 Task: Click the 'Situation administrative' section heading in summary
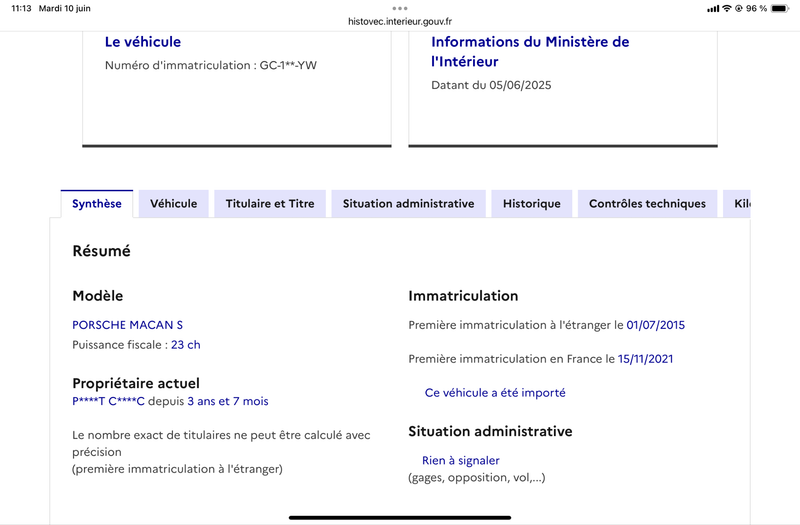490,432
